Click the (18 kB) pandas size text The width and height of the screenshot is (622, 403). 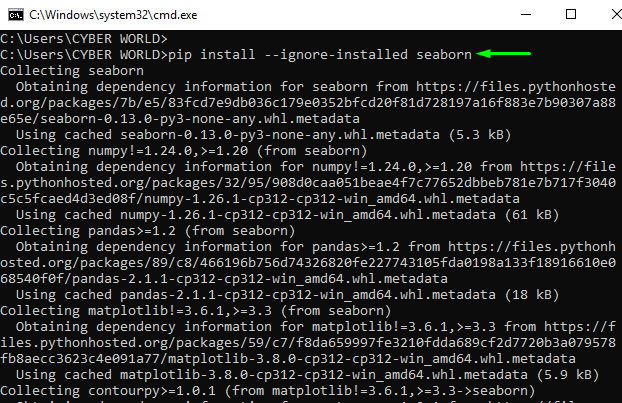click(x=532, y=295)
